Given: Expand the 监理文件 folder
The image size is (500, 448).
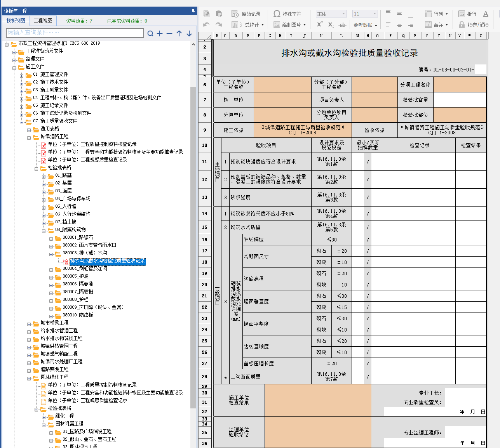Looking at the screenshot, I should point(14,60).
